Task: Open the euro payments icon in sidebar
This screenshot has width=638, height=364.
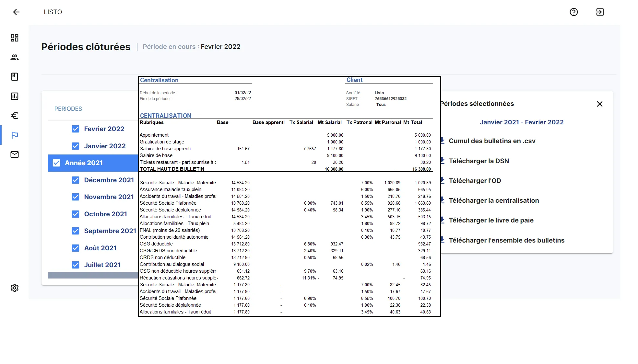Action: tap(15, 116)
